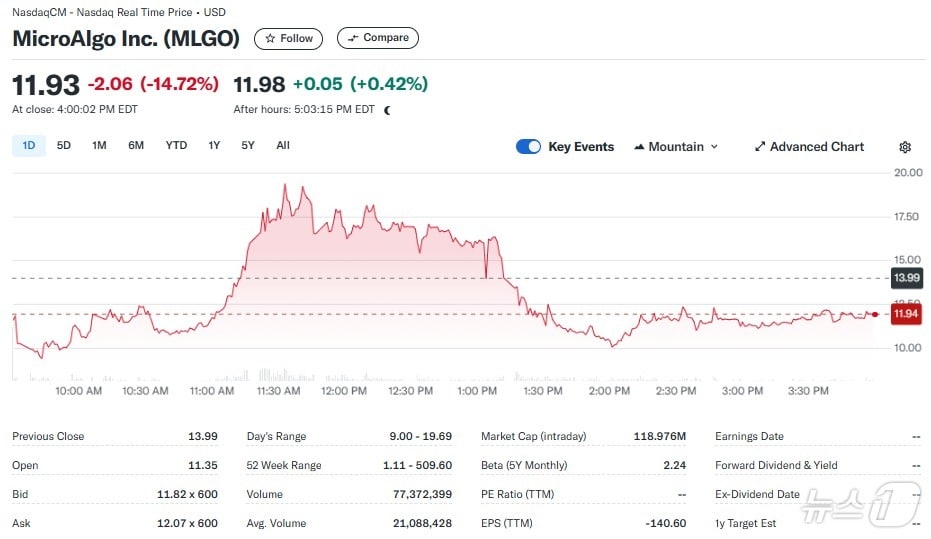Click the after-hours moon icon

point(387,110)
